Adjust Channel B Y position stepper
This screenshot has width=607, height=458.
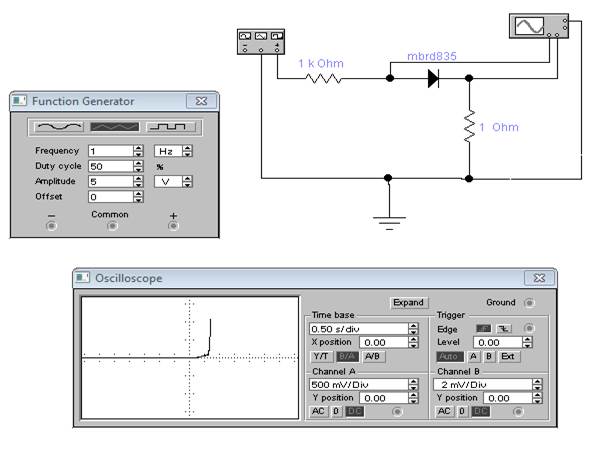[537, 398]
